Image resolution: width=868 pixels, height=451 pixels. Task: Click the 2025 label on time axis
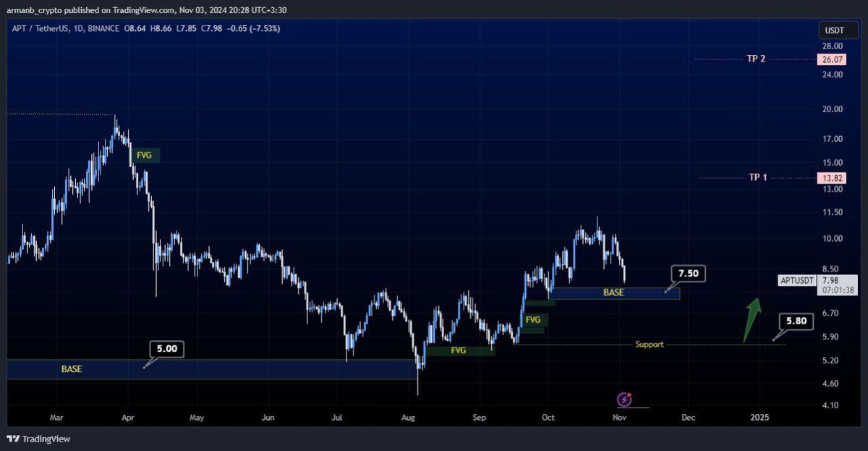click(759, 418)
